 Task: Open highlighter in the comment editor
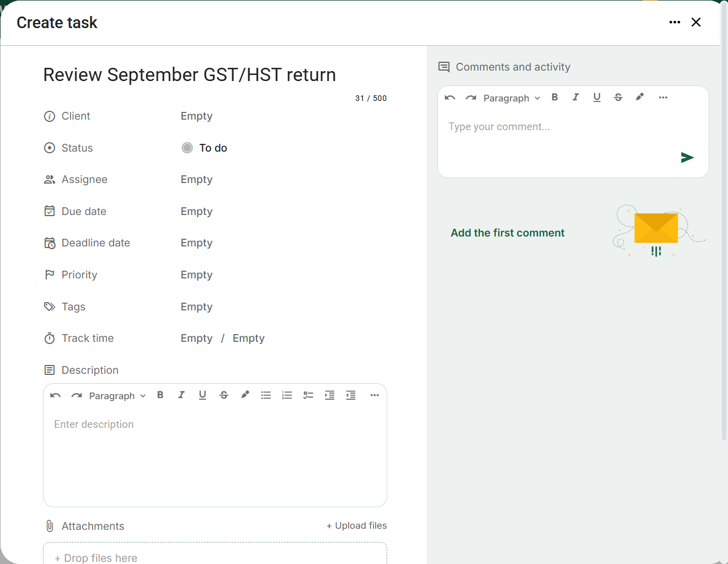tap(639, 97)
